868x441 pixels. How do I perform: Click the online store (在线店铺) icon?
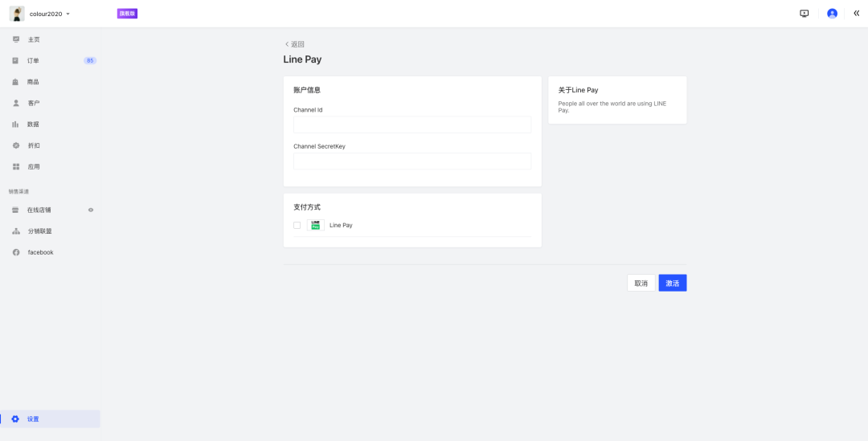pyautogui.click(x=15, y=210)
